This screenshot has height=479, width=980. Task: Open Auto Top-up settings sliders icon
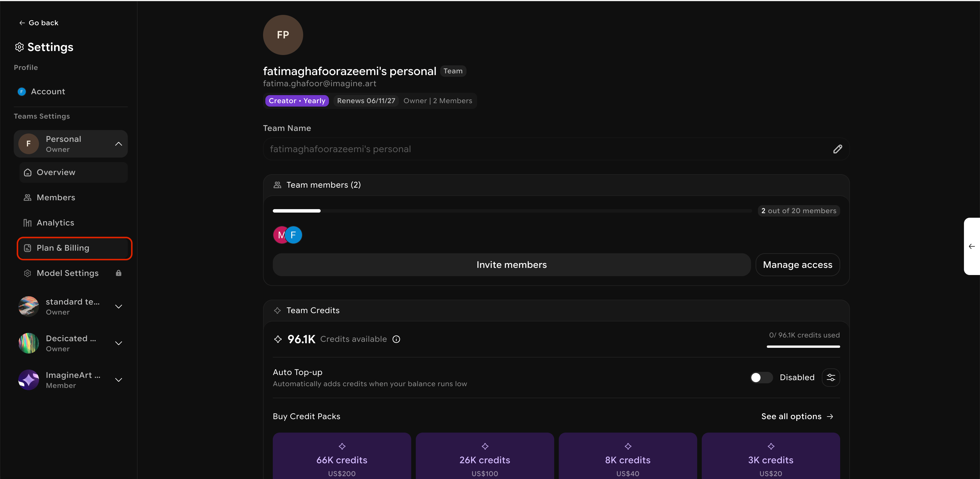coord(831,377)
